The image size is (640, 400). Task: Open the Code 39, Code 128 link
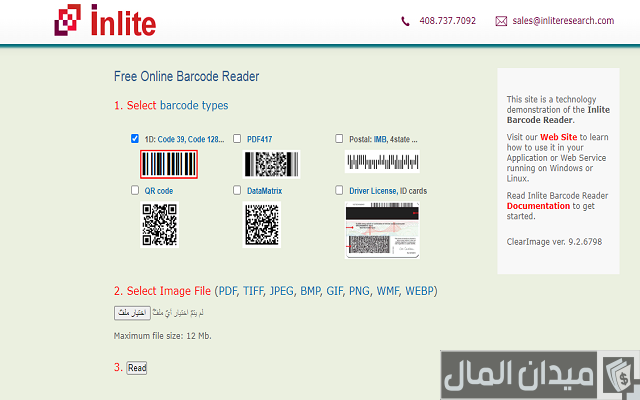pyautogui.click(x=191, y=139)
